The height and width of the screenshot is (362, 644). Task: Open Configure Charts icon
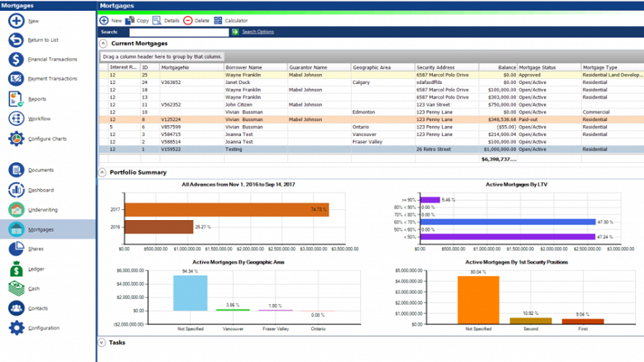coord(17,139)
